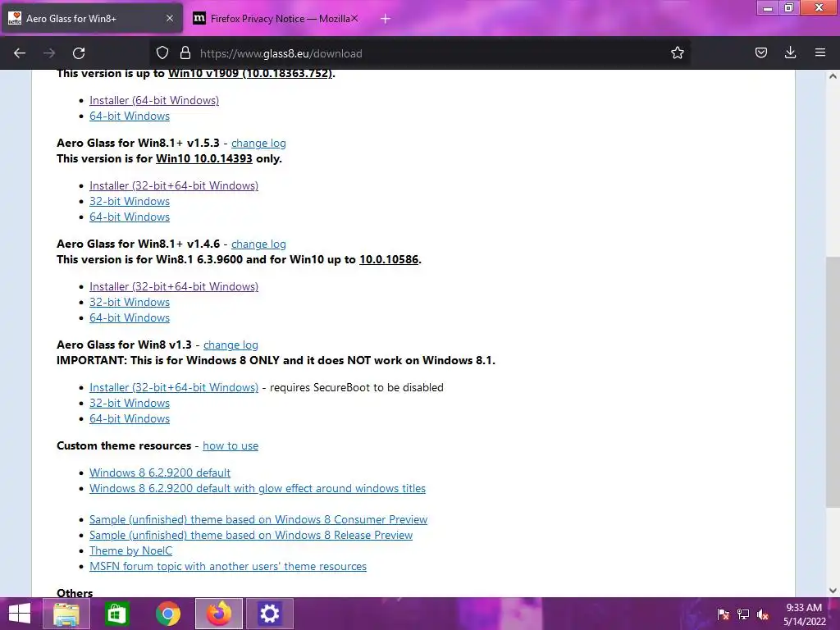Switch to Aero Glass for Win8+ tab

tap(92, 18)
